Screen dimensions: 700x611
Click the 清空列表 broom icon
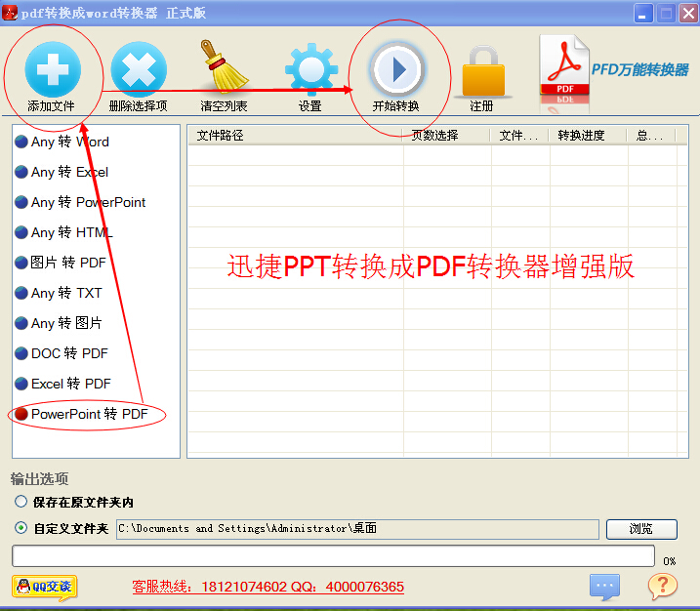click(224, 67)
